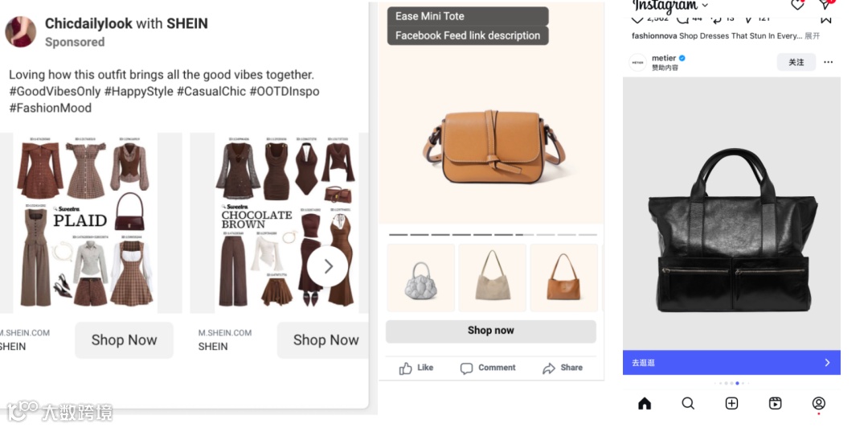Open the Instagram Home tab

point(645,403)
